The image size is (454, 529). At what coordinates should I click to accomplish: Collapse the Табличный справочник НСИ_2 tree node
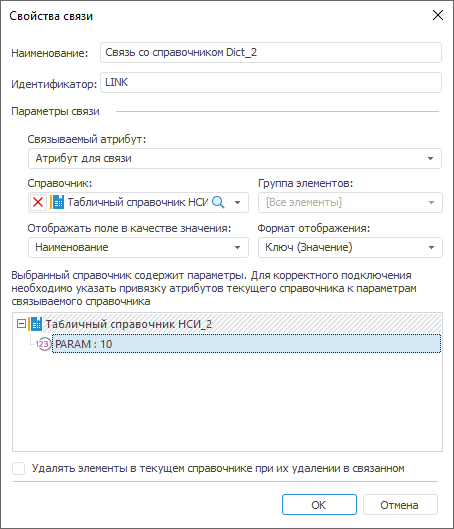point(21,324)
